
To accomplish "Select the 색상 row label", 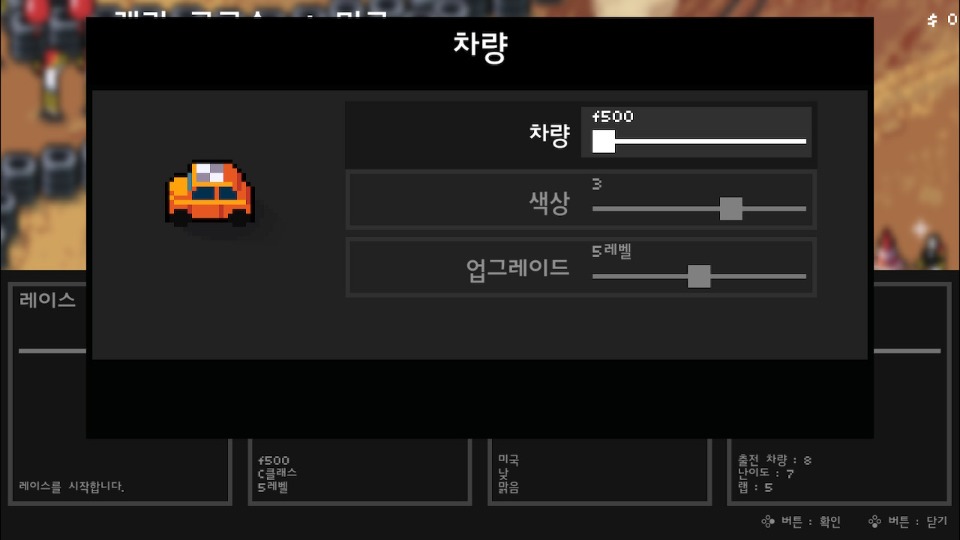I will [x=549, y=202].
